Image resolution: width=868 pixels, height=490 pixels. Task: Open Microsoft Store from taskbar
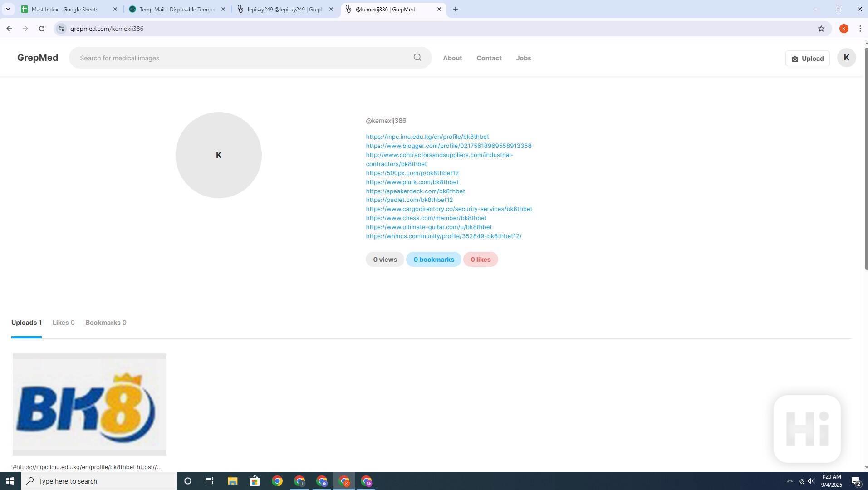pyautogui.click(x=255, y=481)
